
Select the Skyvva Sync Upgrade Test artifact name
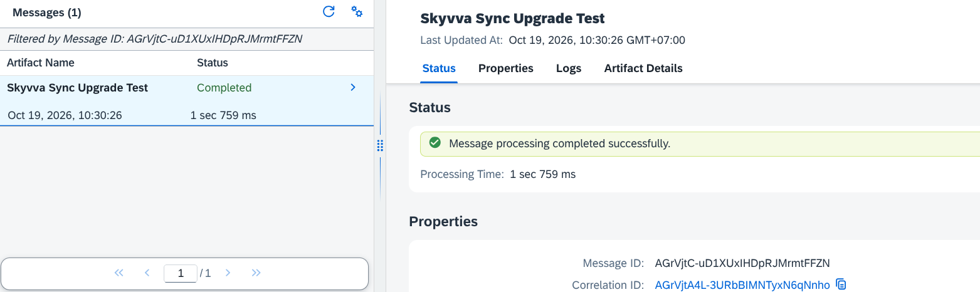tap(78, 88)
